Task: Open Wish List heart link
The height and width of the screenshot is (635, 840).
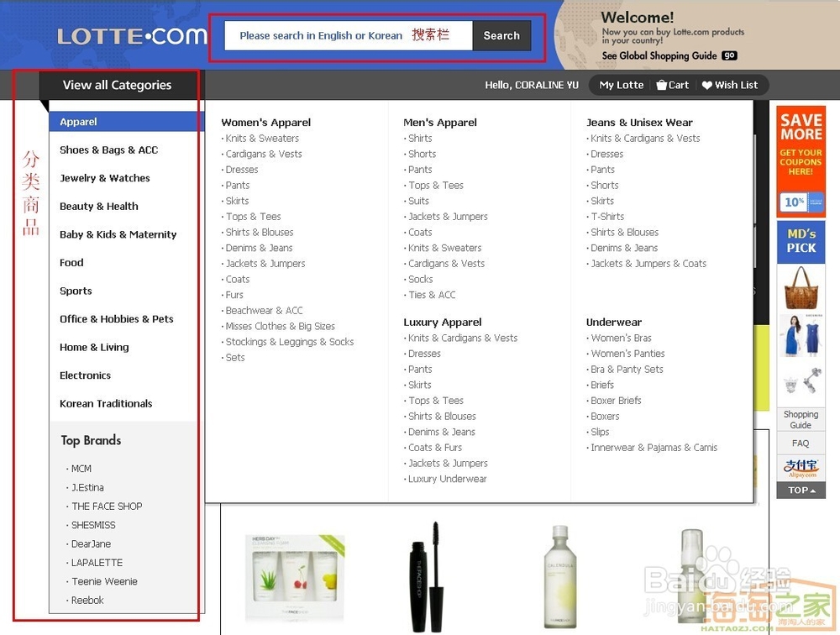Action: [x=730, y=85]
